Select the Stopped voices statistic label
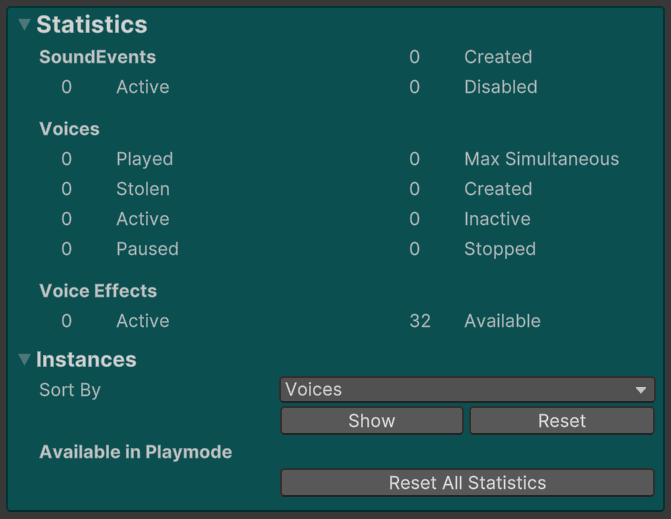The width and height of the screenshot is (671, 519). (499, 249)
